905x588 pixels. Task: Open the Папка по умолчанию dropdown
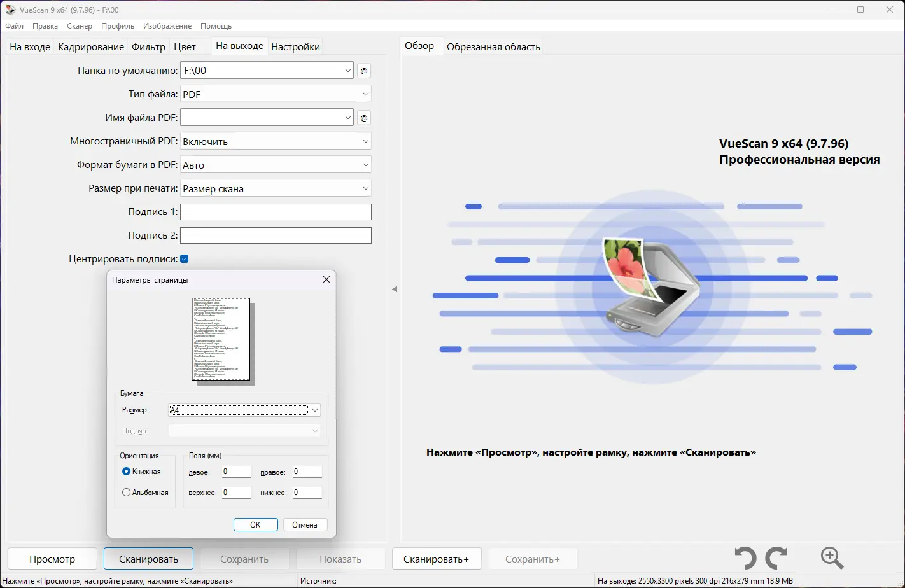coord(348,71)
